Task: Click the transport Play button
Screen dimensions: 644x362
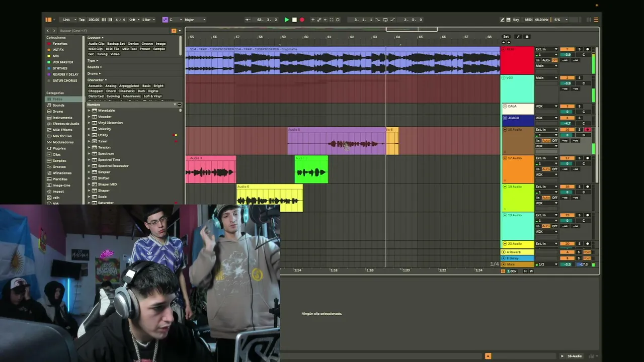Action: (x=287, y=20)
